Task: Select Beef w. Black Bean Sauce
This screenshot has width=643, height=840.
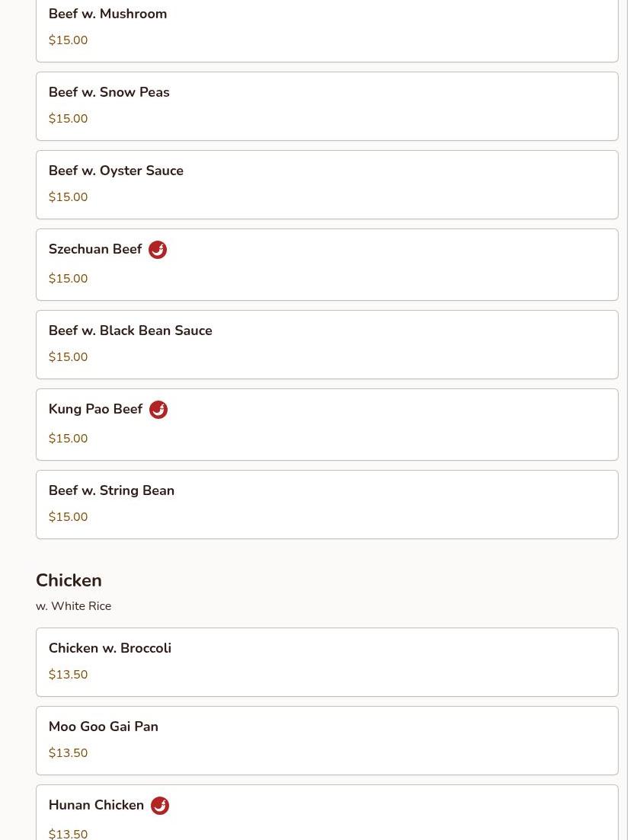Action: click(327, 344)
